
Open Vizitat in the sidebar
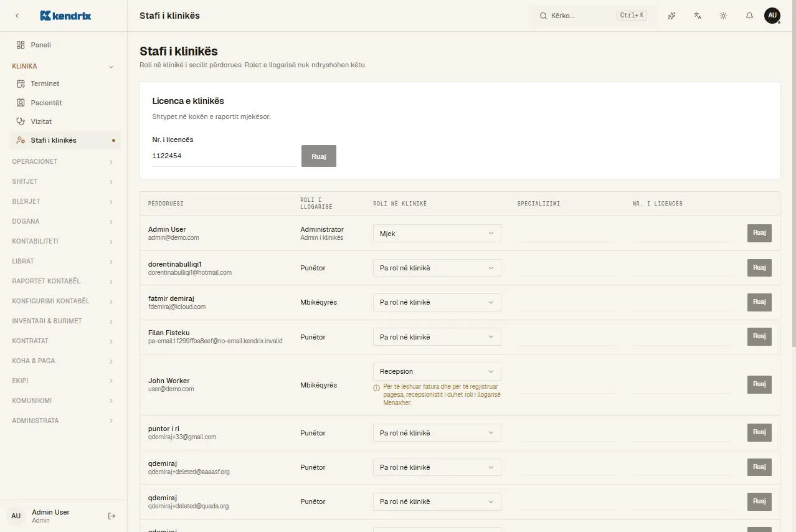pyautogui.click(x=64, y=121)
